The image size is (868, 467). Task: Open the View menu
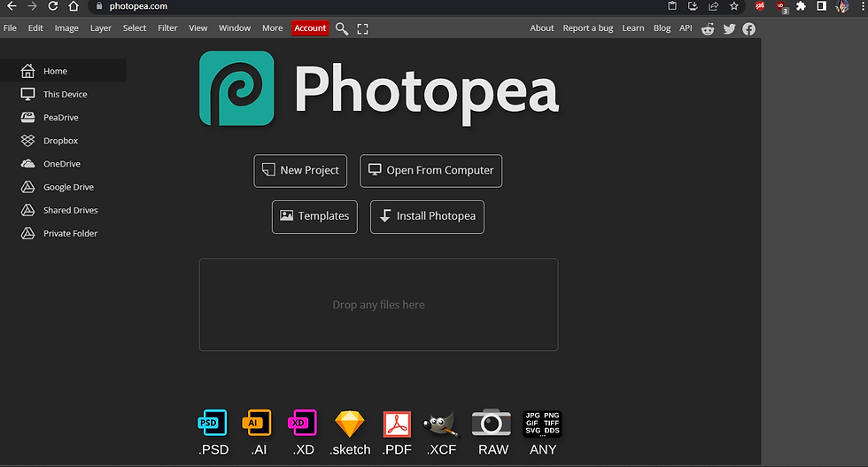[x=198, y=28]
